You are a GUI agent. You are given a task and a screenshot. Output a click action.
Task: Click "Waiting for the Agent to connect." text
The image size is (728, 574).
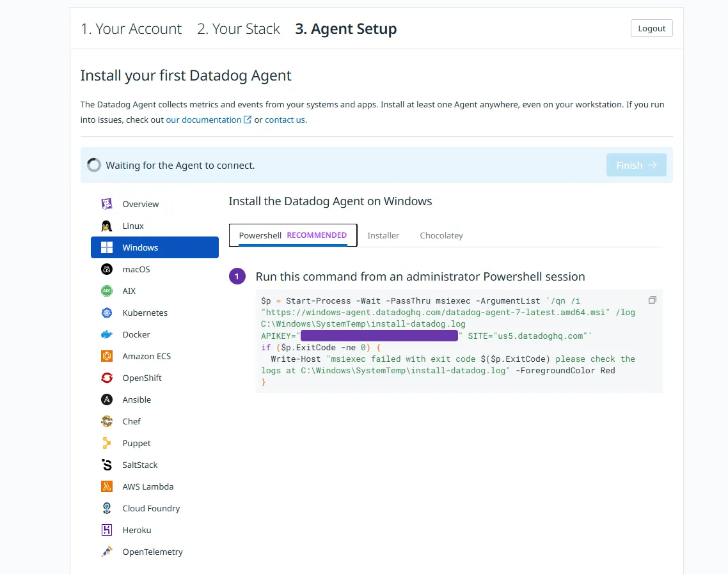180,166
